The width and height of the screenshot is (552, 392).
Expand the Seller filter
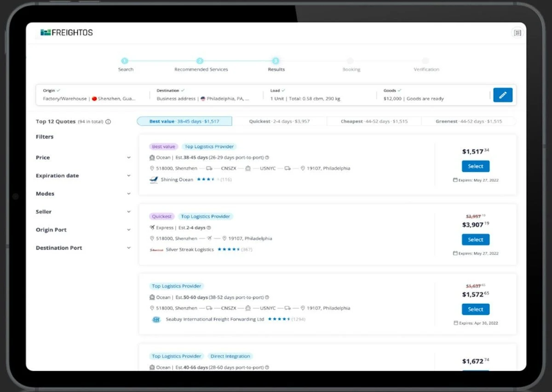click(x=83, y=212)
